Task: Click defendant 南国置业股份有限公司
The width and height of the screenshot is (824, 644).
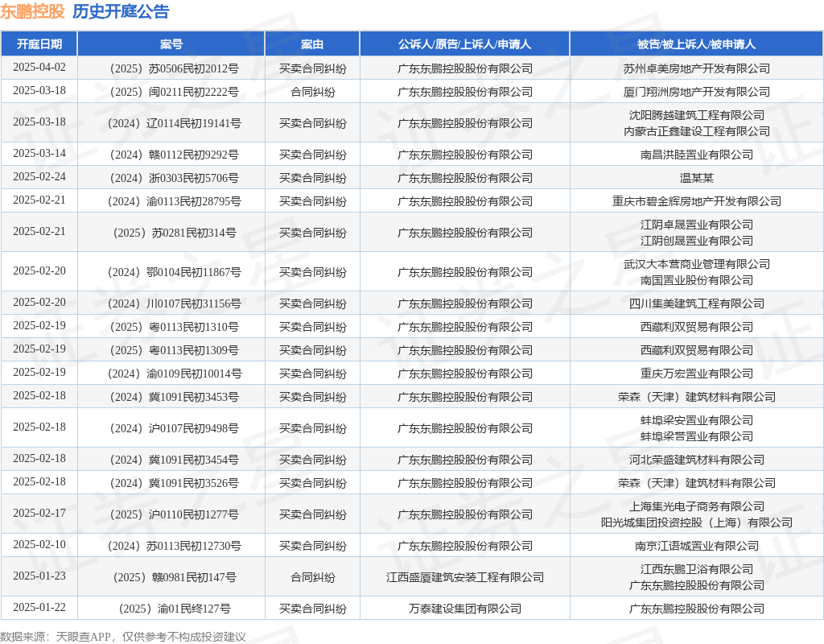Action: click(x=696, y=280)
